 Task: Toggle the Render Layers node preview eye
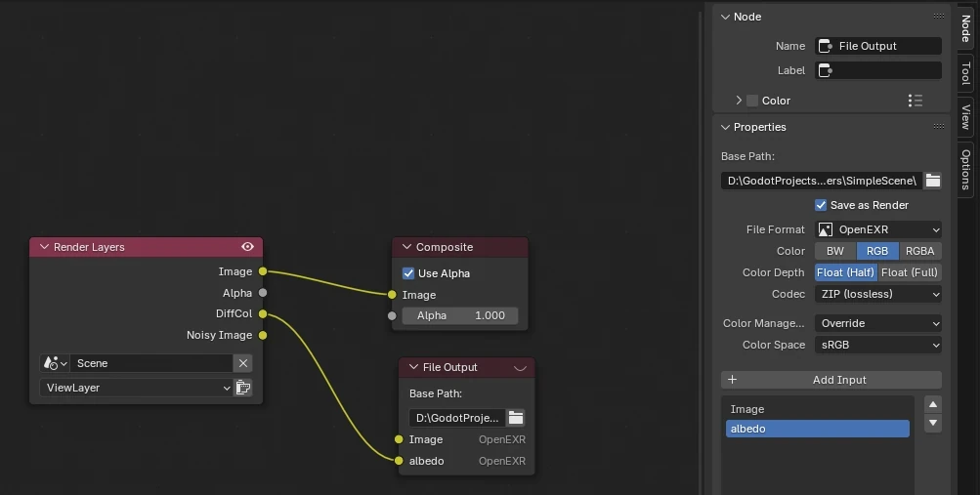pyautogui.click(x=247, y=247)
